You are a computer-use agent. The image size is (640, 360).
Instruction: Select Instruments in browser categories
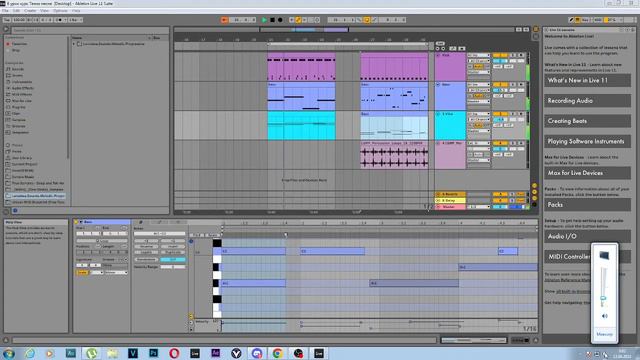(22, 82)
